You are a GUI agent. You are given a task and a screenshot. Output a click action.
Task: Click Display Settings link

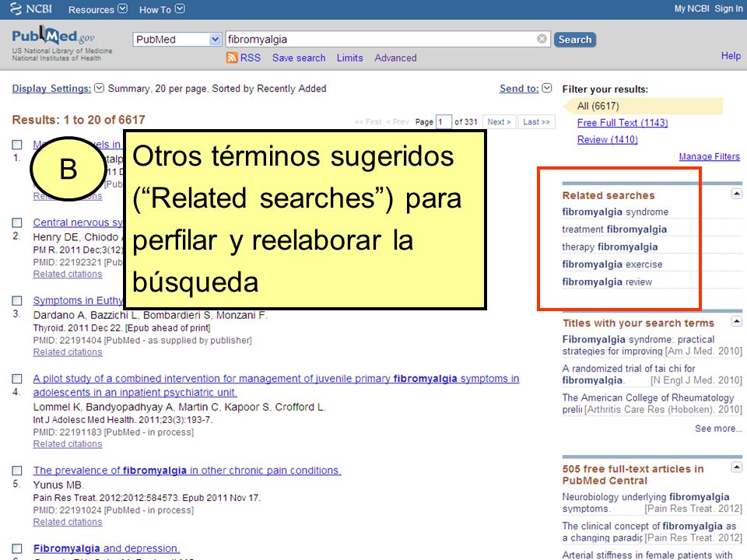pyautogui.click(x=51, y=89)
